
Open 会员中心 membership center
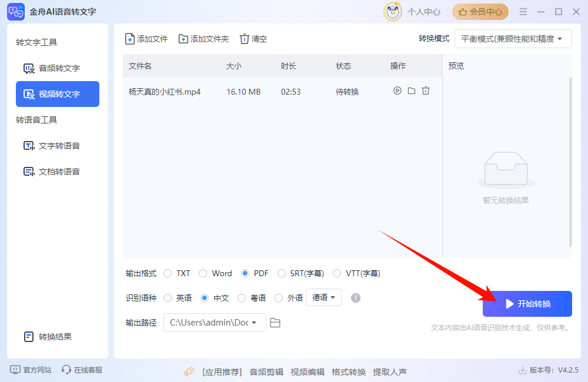click(x=480, y=11)
